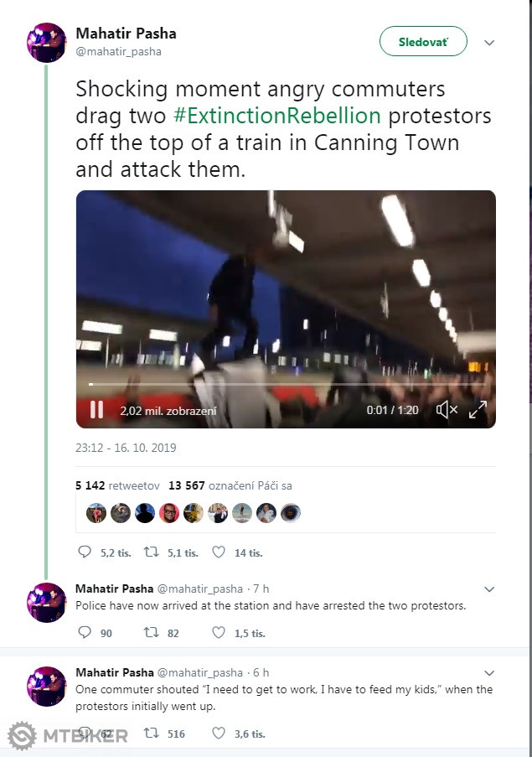Unmute the video sound
This screenshot has width=532, height=757.
tap(447, 410)
